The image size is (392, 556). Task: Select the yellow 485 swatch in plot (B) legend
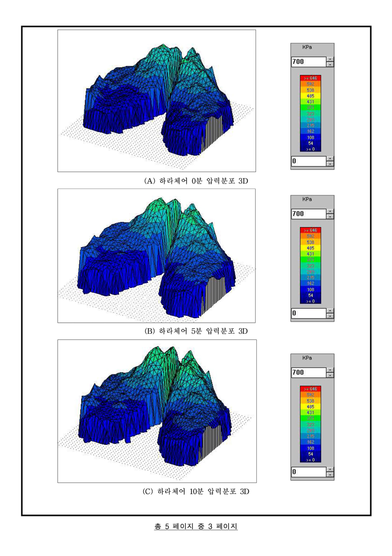click(x=311, y=248)
